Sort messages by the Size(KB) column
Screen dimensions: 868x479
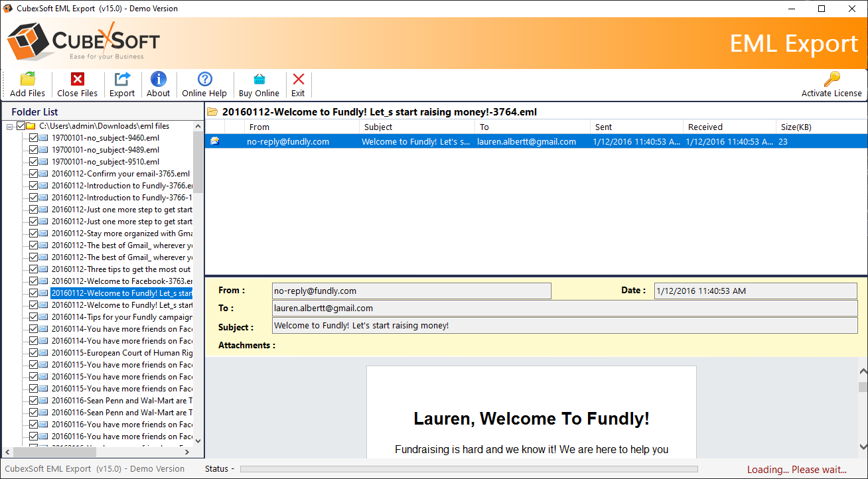[822, 127]
